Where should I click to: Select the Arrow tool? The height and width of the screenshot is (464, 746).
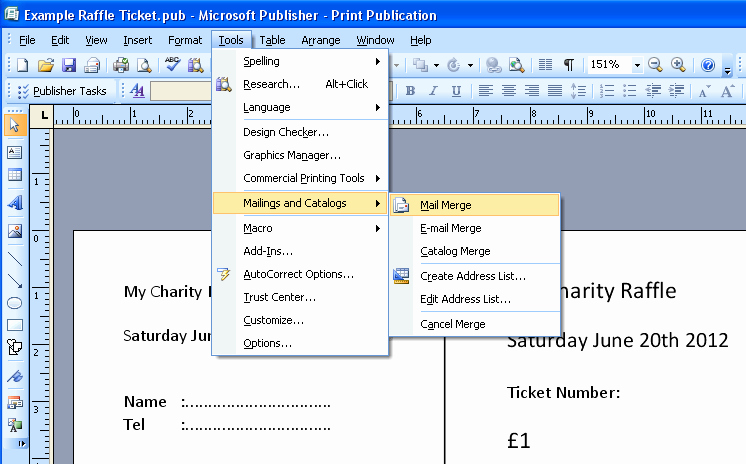(15, 281)
